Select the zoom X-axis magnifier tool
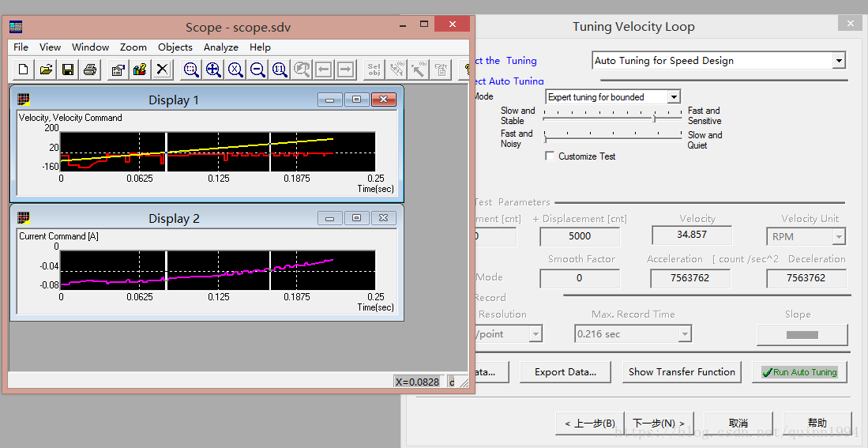 coord(235,70)
